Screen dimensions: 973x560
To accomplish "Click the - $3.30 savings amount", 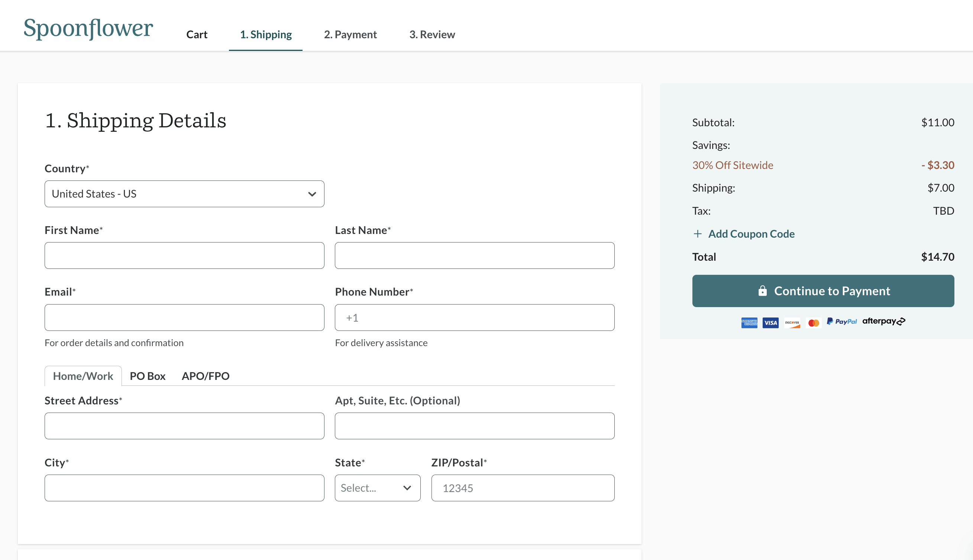I will [x=938, y=165].
